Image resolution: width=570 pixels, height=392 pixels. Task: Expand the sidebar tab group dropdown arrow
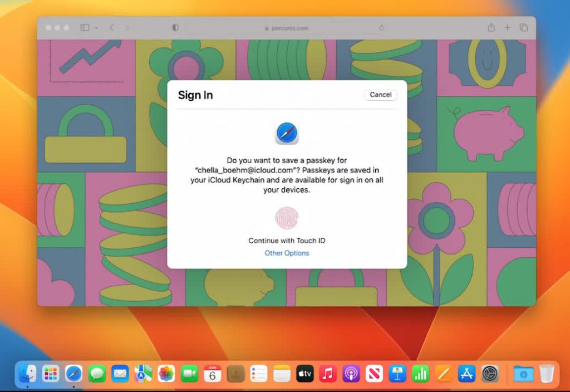(97, 27)
